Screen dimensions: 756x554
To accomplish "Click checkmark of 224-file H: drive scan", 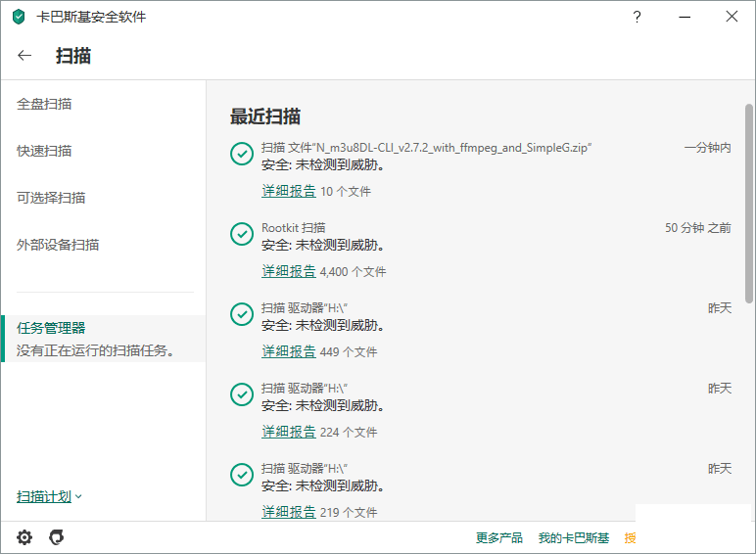I will 242,395.
